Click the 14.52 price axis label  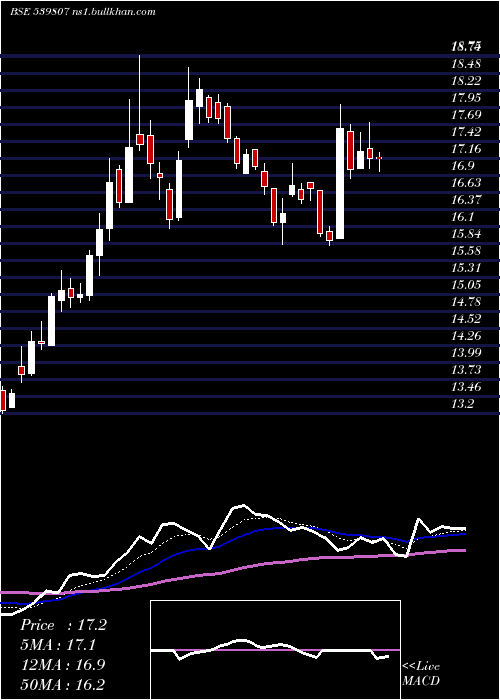(x=466, y=318)
